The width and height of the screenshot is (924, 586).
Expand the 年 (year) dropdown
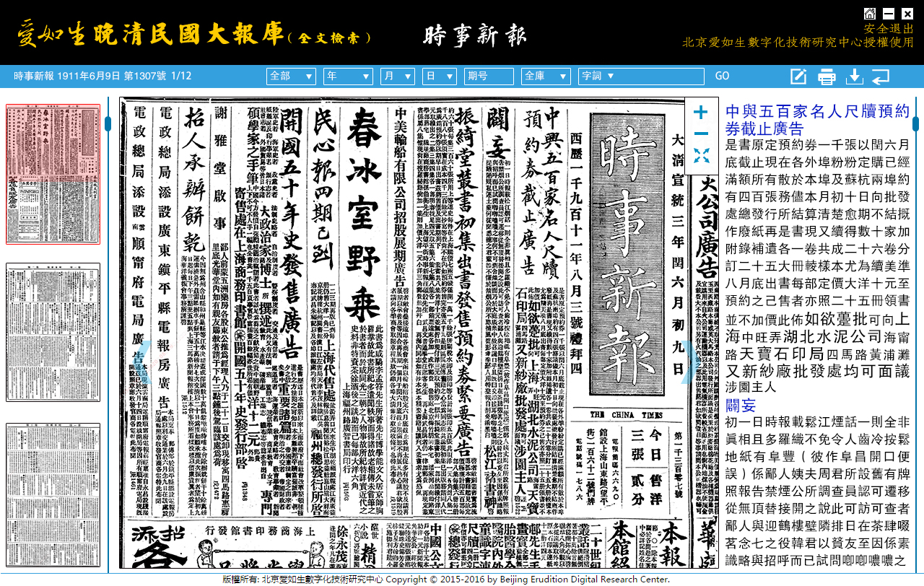(347, 75)
